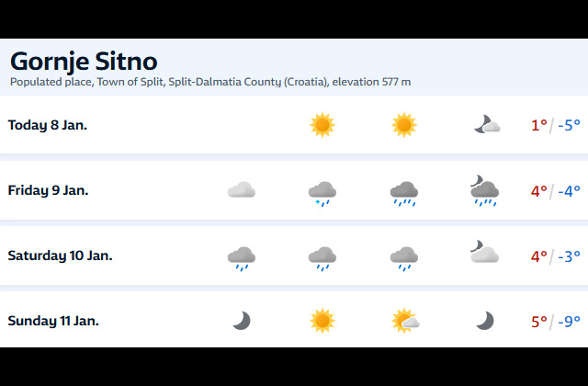The image size is (588, 386).
Task: Click Friday's plain cloud icon
Action: pyautogui.click(x=241, y=190)
